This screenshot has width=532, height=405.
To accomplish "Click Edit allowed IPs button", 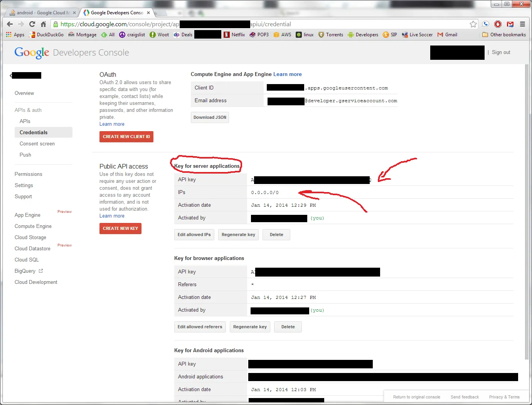I will (194, 235).
